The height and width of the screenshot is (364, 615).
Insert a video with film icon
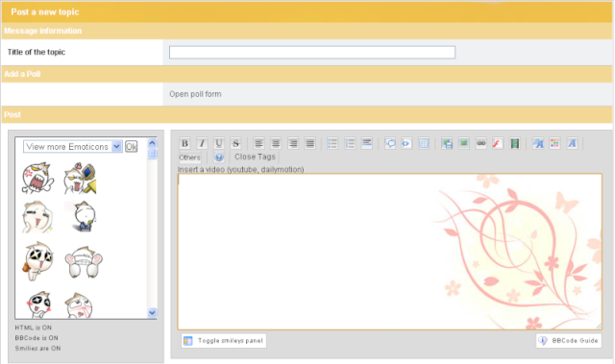click(515, 143)
